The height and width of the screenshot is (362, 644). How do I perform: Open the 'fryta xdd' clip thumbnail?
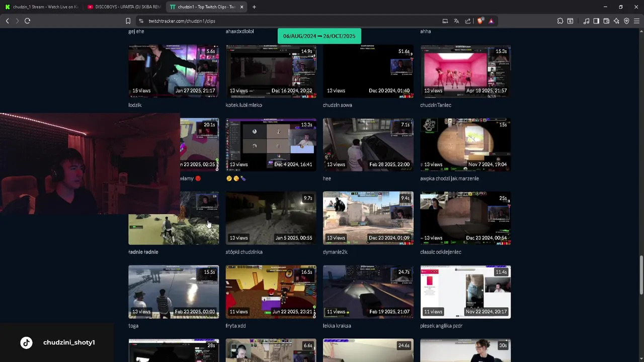(271, 292)
